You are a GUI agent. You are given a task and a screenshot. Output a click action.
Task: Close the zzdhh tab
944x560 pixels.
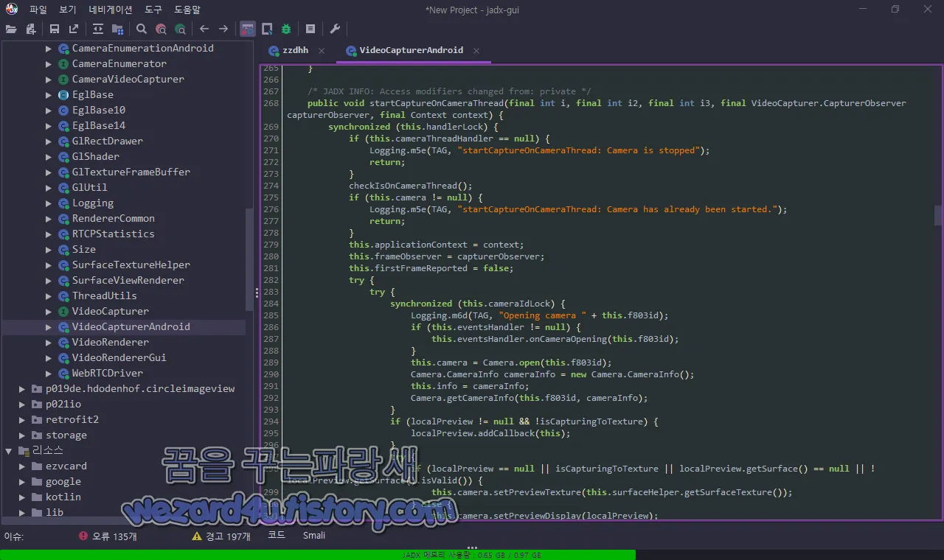tap(322, 51)
